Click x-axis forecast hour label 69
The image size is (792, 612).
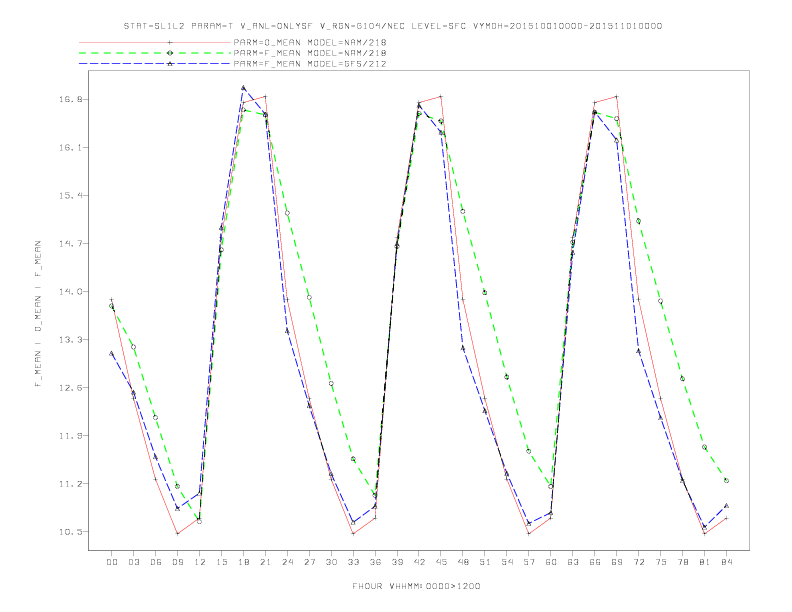point(617,562)
